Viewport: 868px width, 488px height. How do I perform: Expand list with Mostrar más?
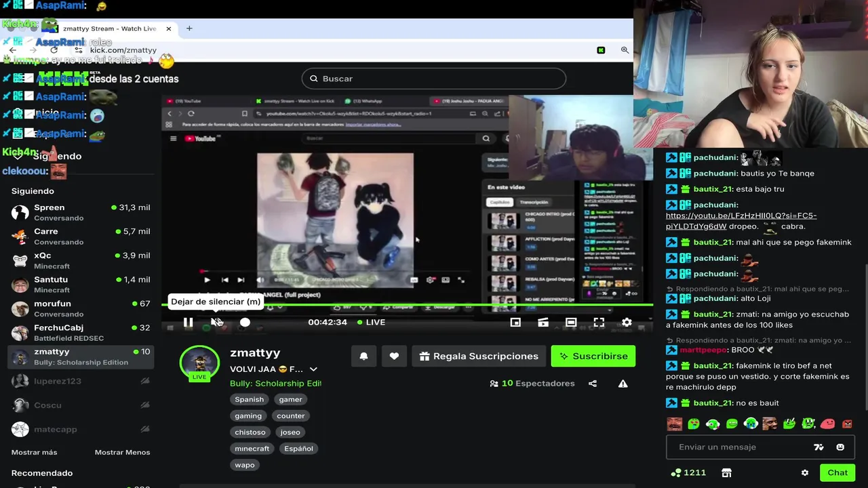[x=34, y=452]
